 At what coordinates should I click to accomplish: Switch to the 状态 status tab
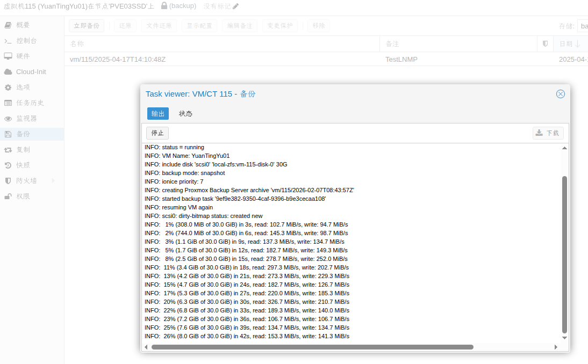185,114
